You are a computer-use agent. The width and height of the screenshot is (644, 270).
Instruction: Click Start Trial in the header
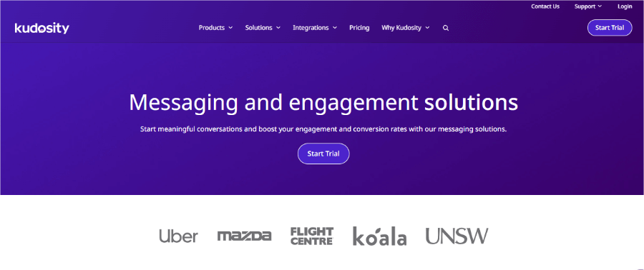pyautogui.click(x=610, y=28)
